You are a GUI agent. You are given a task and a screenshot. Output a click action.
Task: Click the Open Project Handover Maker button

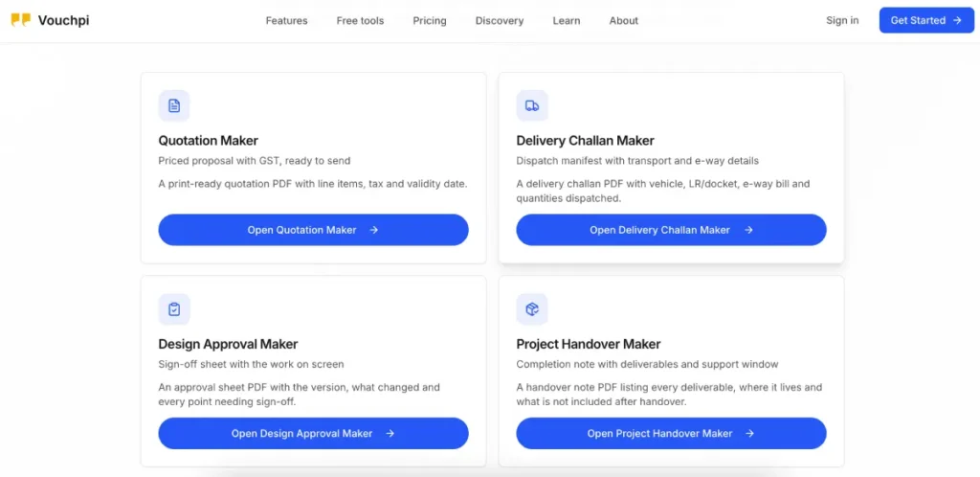tap(671, 433)
